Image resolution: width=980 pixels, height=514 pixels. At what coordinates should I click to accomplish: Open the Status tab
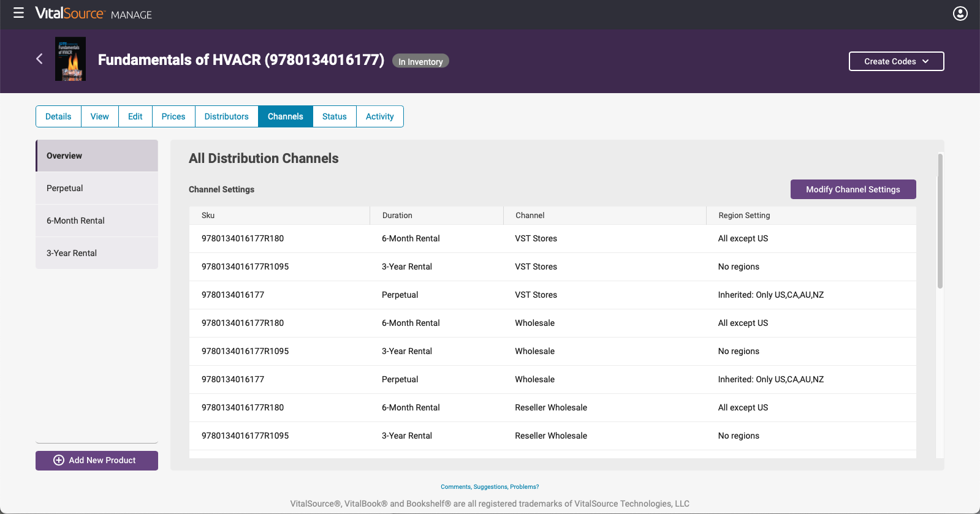tap(335, 116)
